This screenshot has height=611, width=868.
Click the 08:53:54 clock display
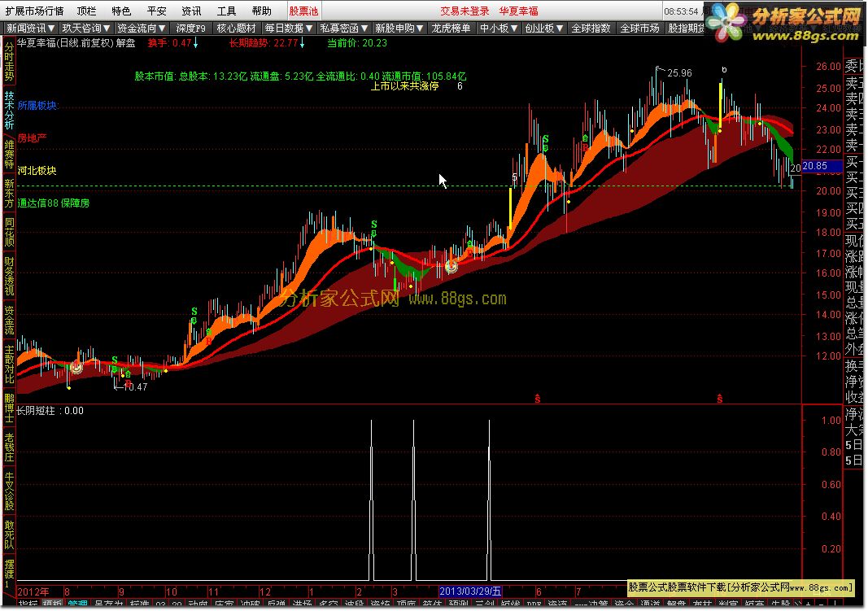[x=681, y=11]
